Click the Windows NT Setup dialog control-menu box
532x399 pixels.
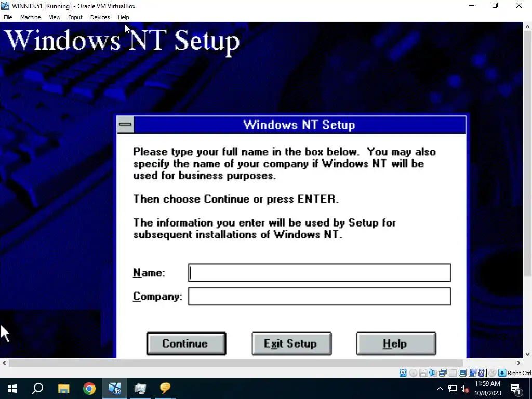click(125, 125)
